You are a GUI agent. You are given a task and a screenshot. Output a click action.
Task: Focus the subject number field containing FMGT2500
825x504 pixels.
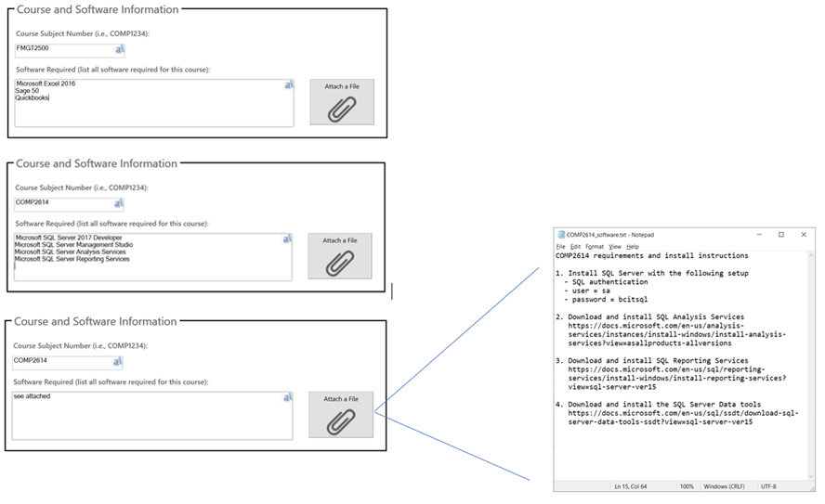[x=63, y=49]
